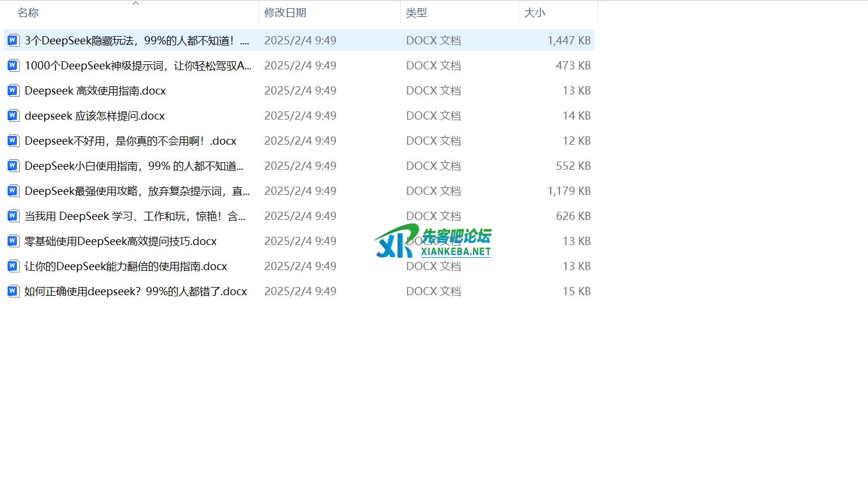868x483 pixels.
Task: Select Word icon of Deepseek 高效使用指南.docx
Action: click(13, 90)
